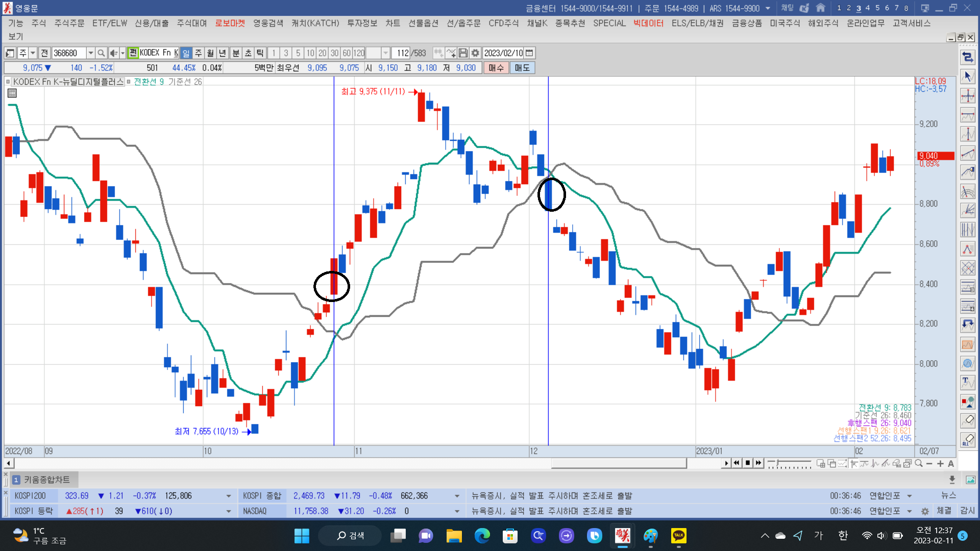
Task: Expand the NASDAQ index dropdown arrow
Action: pyautogui.click(x=457, y=511)
